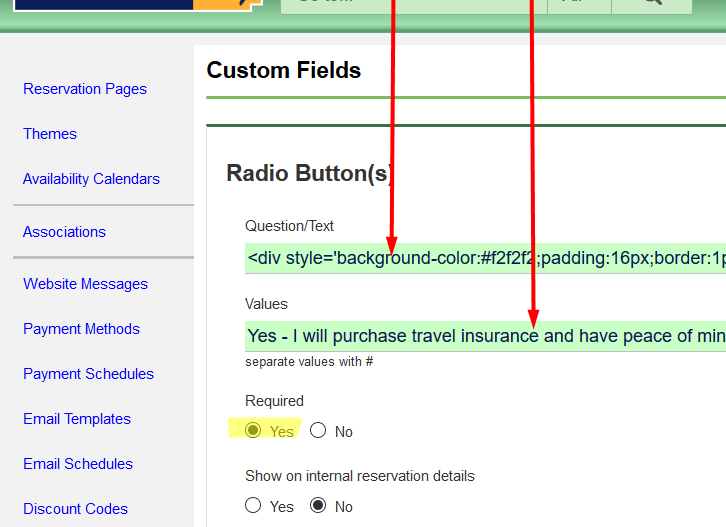Viewport: 726px width, 527px height.
Task: Select No for Show on internal reservation details
Action: [318, 506]
